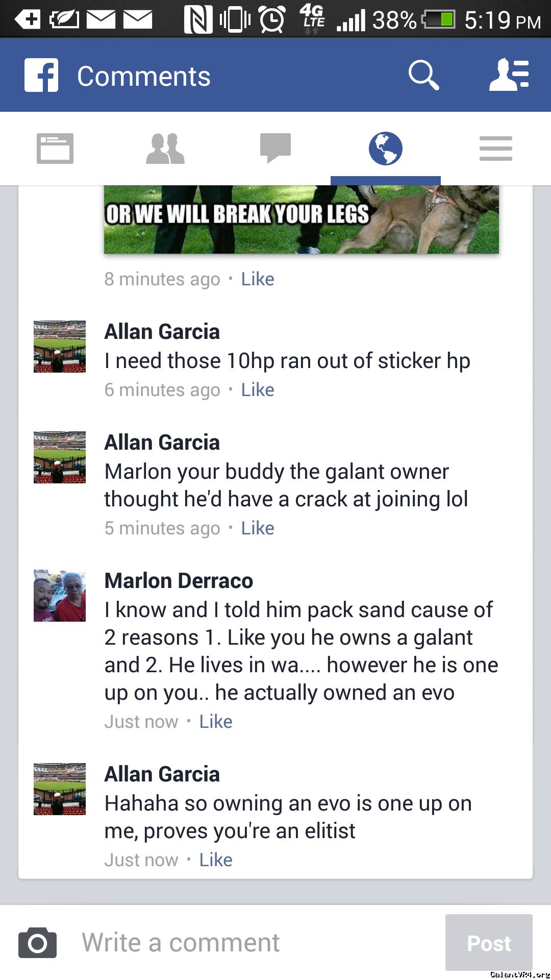Tap the Facebook logo icon

pos(41,75)
